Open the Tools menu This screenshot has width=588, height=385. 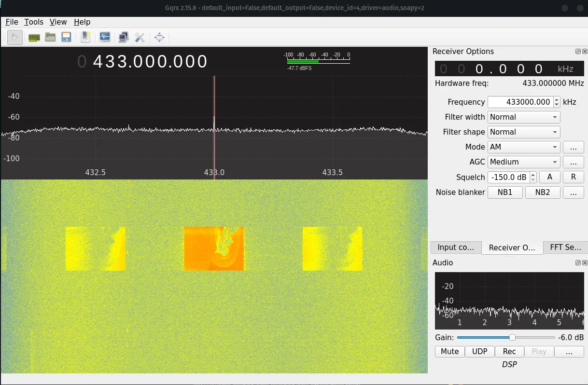34,22
